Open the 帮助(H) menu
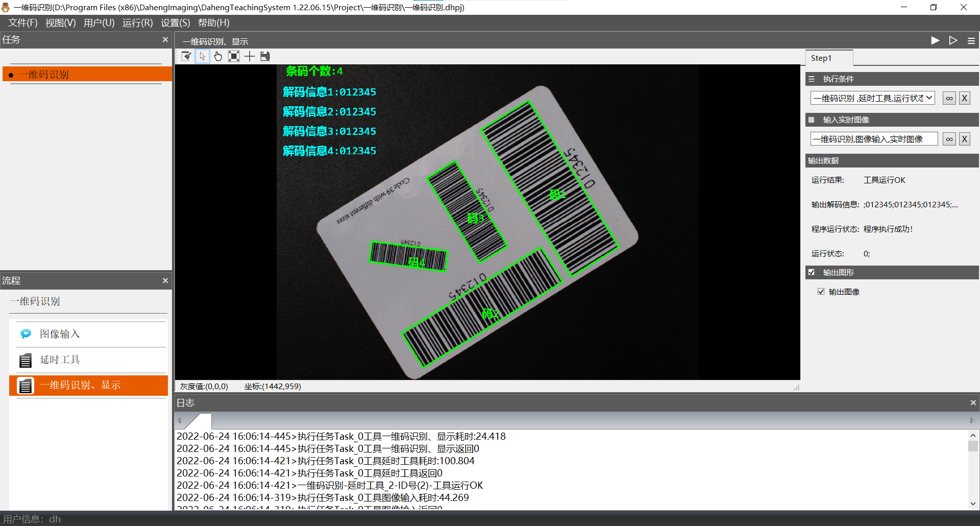Image resolution: width=980 pixels, height=526 pixels. click(x=213, y=23)
